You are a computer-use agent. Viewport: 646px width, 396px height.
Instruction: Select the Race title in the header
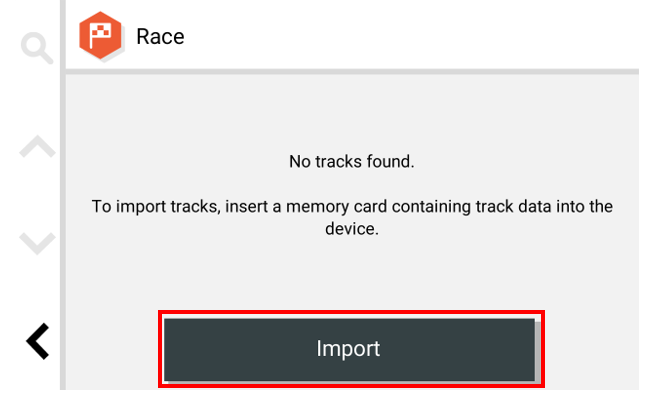pos(160,37)
